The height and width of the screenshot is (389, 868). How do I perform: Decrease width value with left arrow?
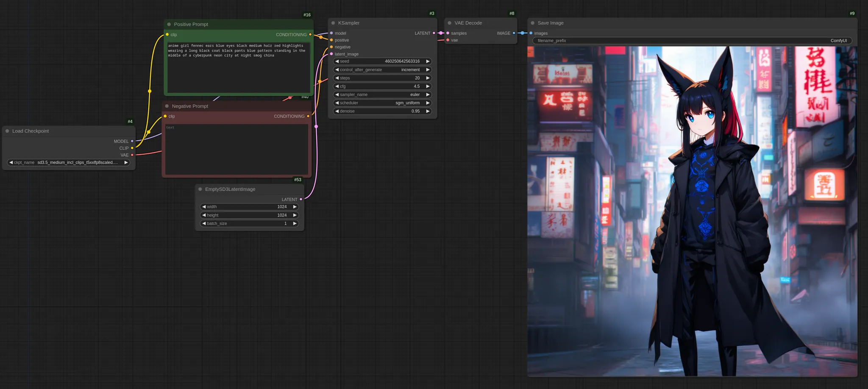(x=204, y=207)
